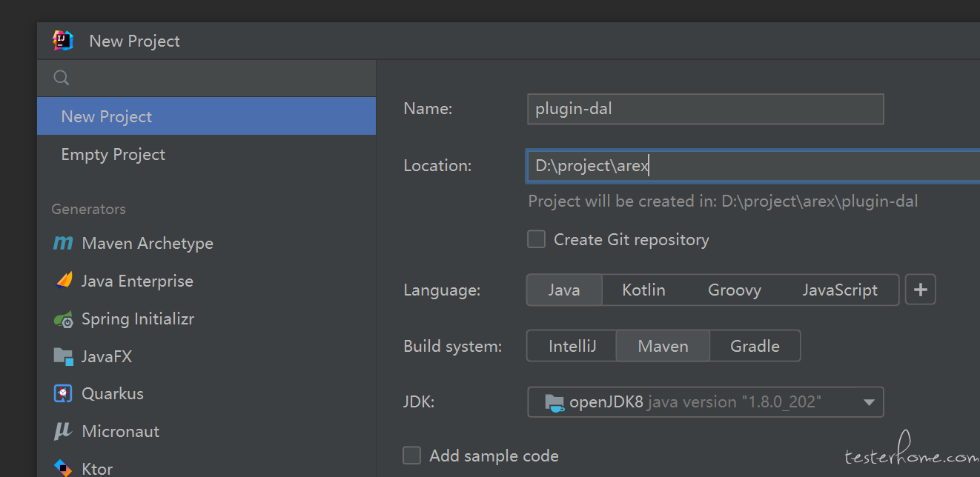Select Maven Archetype in generators list
Image resolution: width=980 pixels, height=477 pixels.
tap(207, 243)
